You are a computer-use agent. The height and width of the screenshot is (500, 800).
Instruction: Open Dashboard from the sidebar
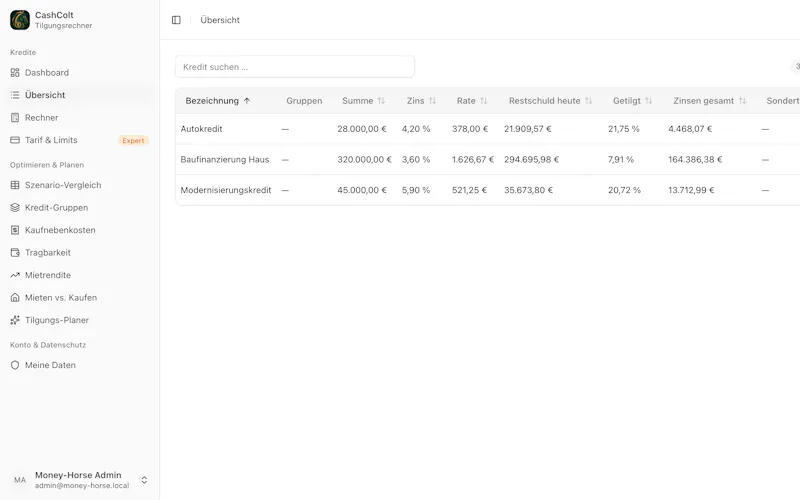(80, 72)
